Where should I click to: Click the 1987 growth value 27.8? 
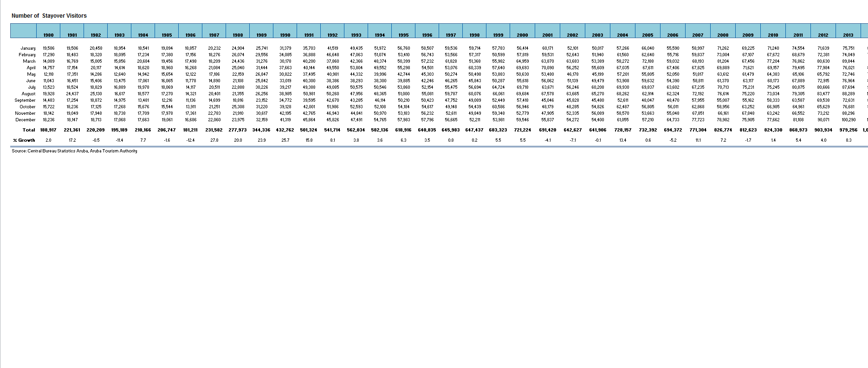coord(214,140)
